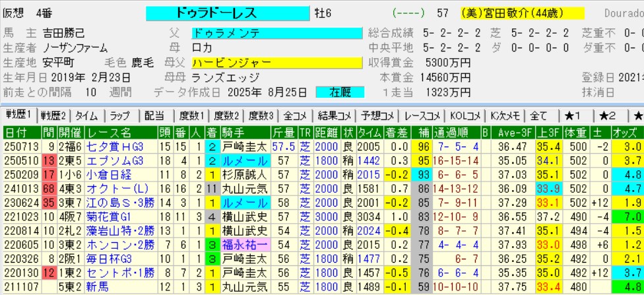Click sire name ドゥラメンテ

pyautogui.click(x=276, y=33)
